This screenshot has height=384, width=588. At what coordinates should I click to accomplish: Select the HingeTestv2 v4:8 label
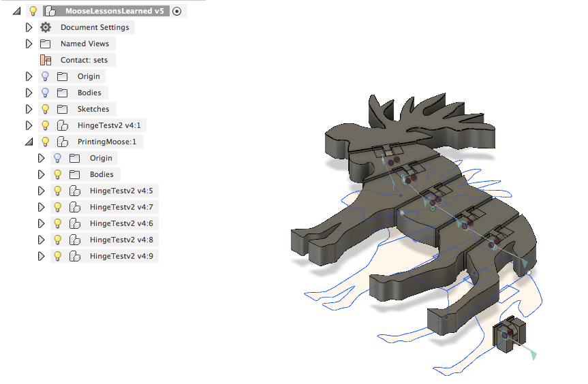click(x=121, y=240)
